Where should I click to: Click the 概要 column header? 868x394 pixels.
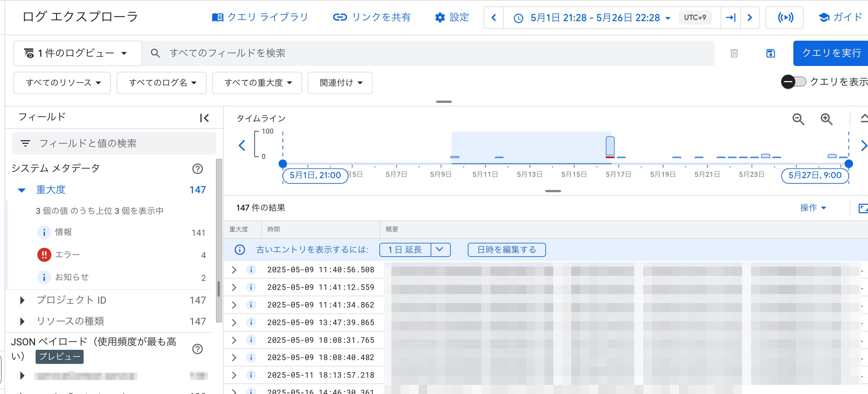[x=392, y=229]
